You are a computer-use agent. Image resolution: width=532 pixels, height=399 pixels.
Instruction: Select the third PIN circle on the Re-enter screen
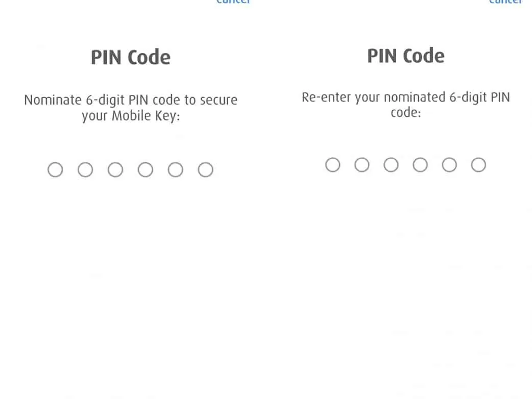tap(391, 165)
